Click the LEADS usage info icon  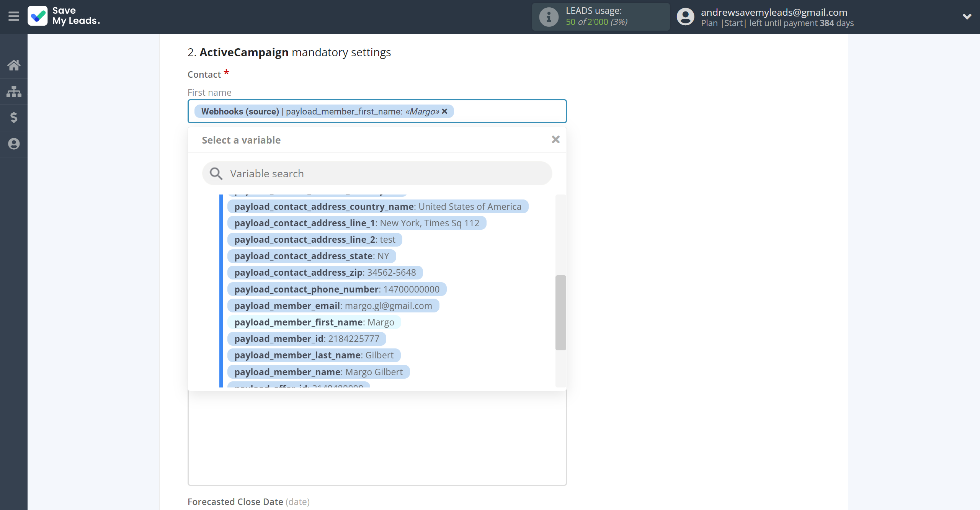tap(549, 17)
